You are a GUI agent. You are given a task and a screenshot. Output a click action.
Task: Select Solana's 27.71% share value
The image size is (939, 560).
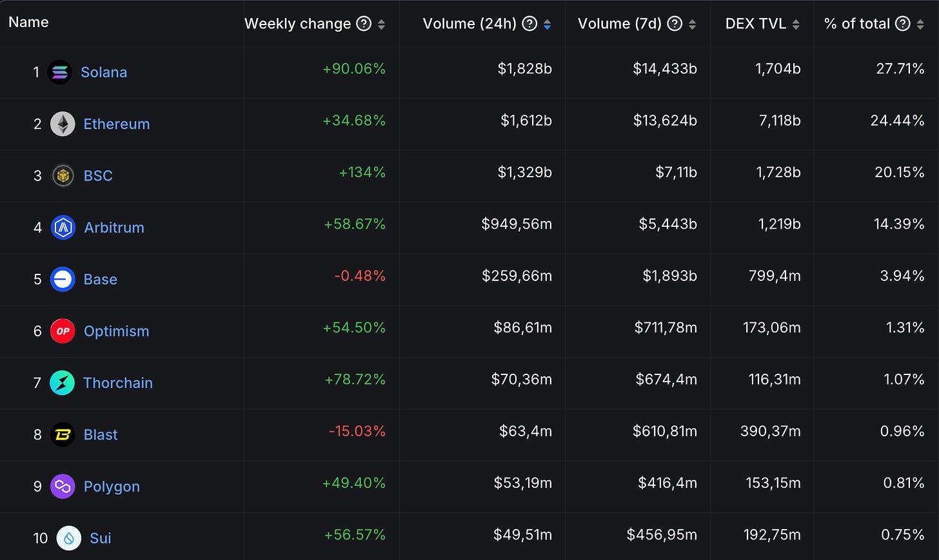[x=900, y=69]
